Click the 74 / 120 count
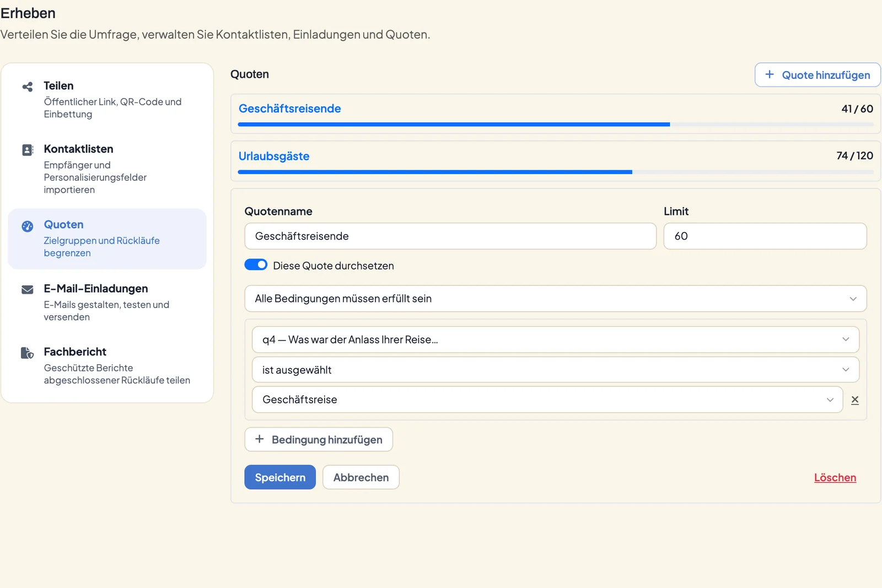Image resolution: width=882 pixels, height=588 pixels. [854, 155]
